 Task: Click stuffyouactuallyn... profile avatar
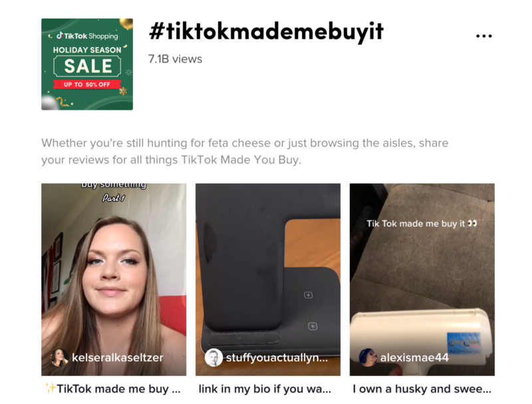(213, 357)
